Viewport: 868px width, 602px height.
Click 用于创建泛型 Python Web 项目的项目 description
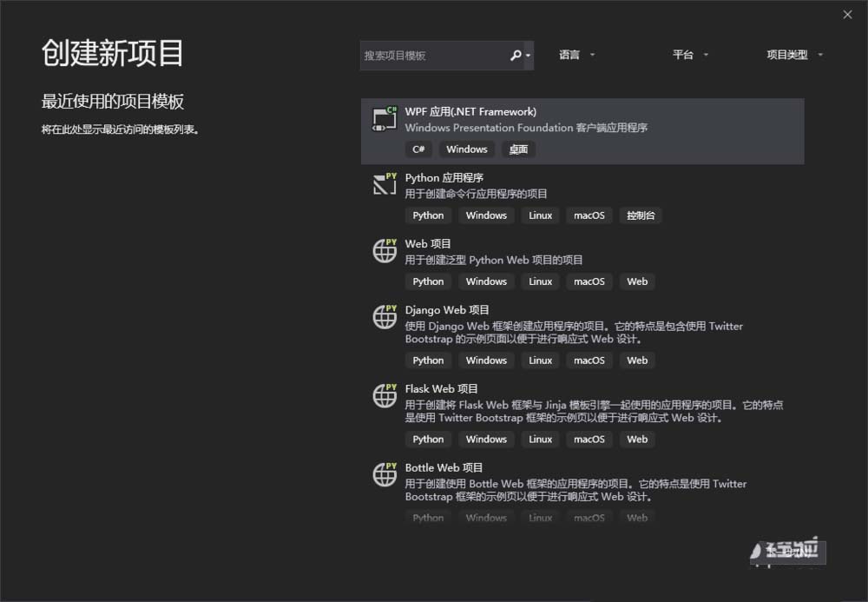tap(494, 260)
